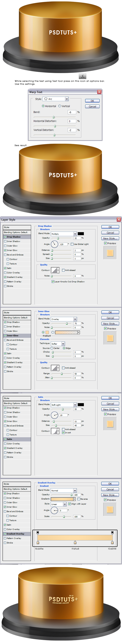Screen dimensions: 122x644
Task: Select the gradient radio button in Inner Glow
Action: pyautogui.click(x=53, y=333)
